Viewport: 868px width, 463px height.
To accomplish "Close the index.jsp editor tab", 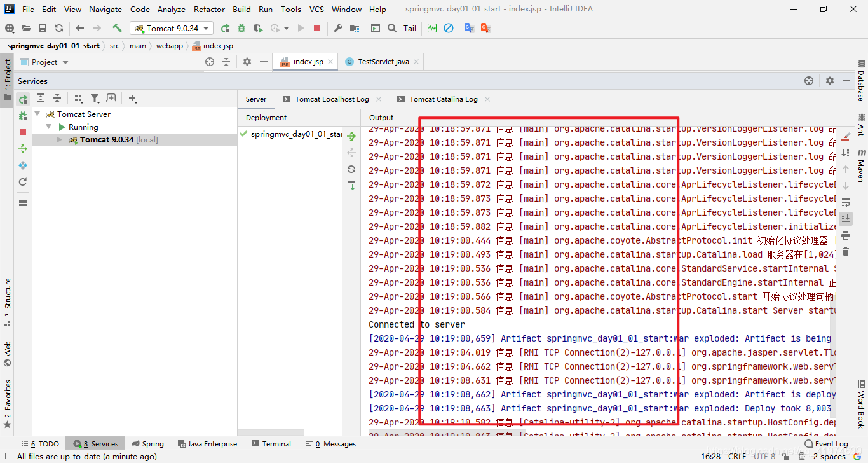I will point(331,62).
